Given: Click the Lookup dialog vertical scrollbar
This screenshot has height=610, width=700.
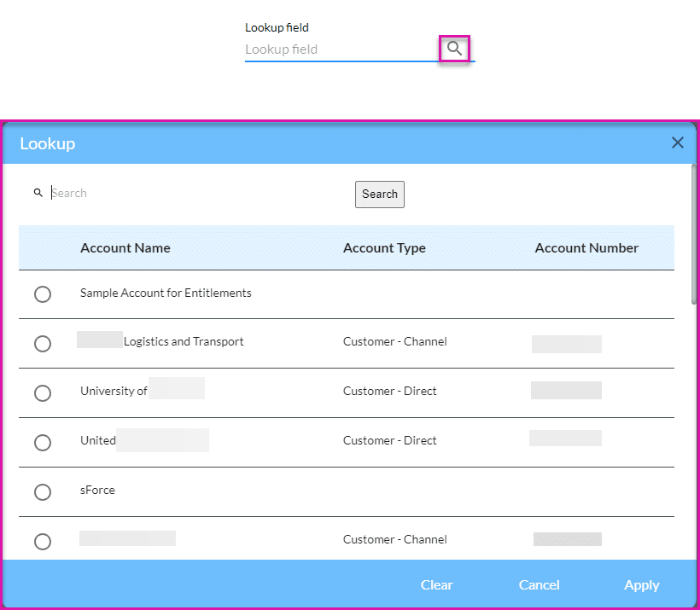Looking at the screenshot, I should click(694, 239).
